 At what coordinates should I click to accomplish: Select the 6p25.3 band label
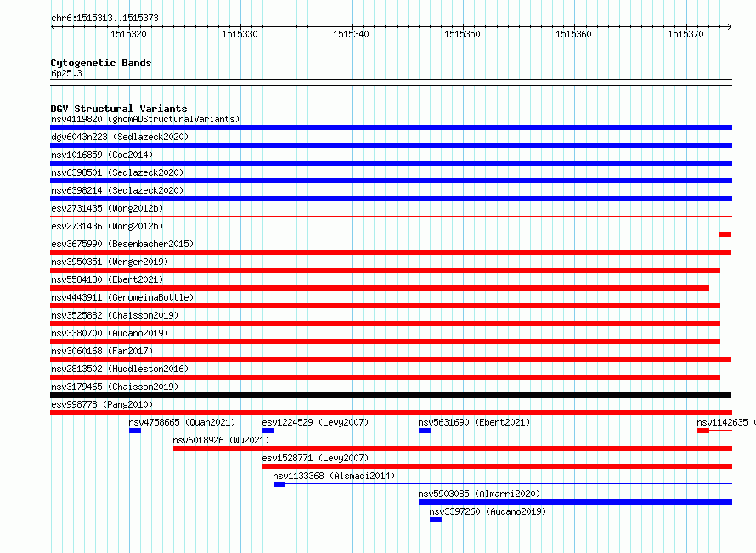[x=66, y=73]
